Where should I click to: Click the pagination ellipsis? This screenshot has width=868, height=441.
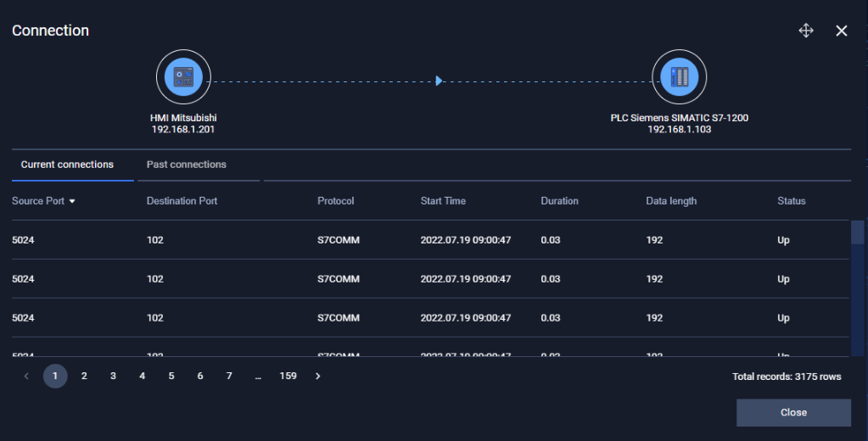coord(258,377)
